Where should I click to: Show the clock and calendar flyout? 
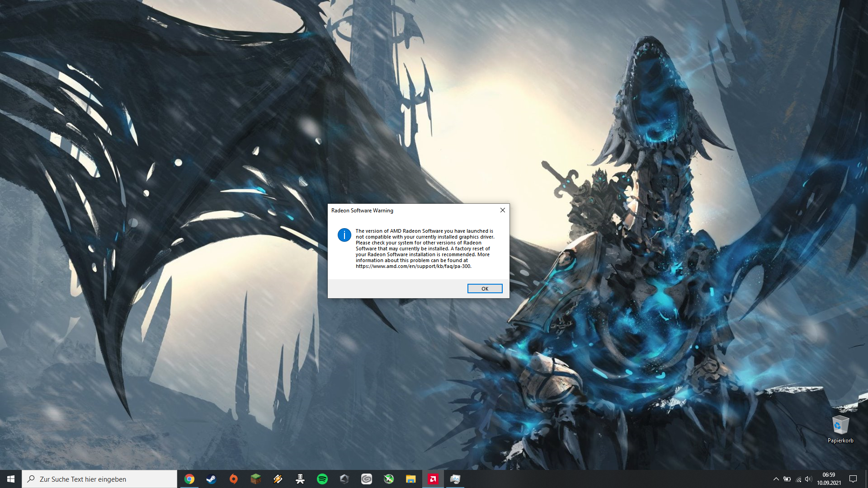point(829,479)
